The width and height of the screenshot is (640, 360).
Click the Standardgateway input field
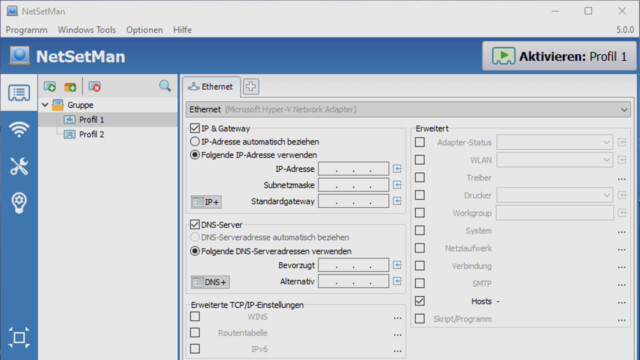click(x=353, y=201)
